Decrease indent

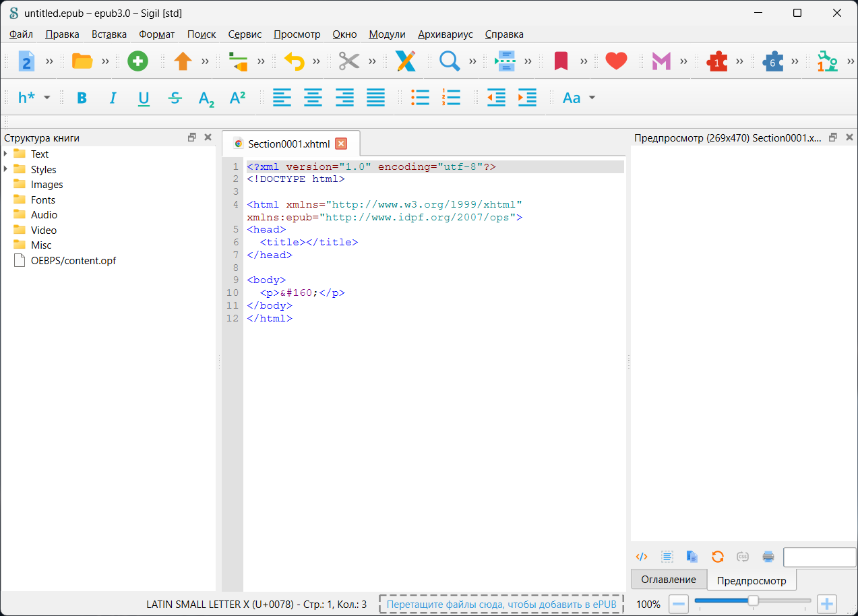(496, 98)
